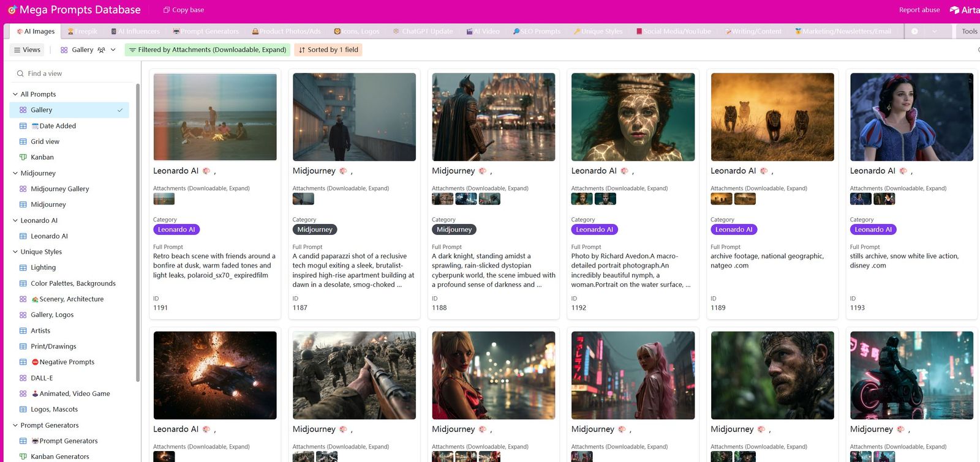Select the Grid view icon

[23, 141]
